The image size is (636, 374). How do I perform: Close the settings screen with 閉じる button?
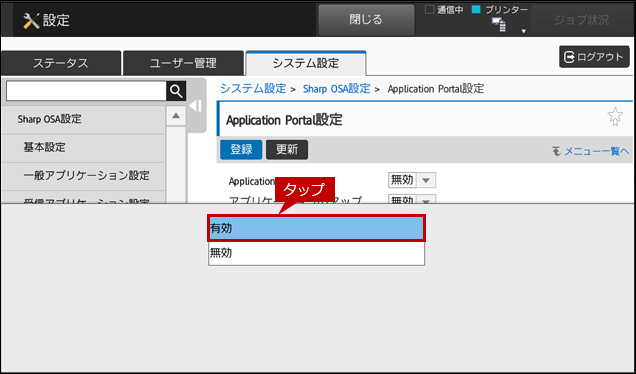pyautogui.click(x=366, y=19)
